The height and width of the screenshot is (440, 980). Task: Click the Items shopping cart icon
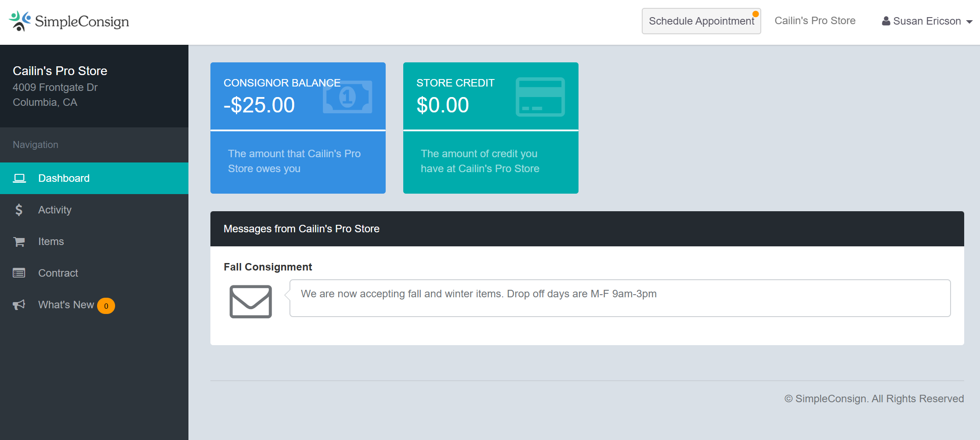(x=19, y=242)
